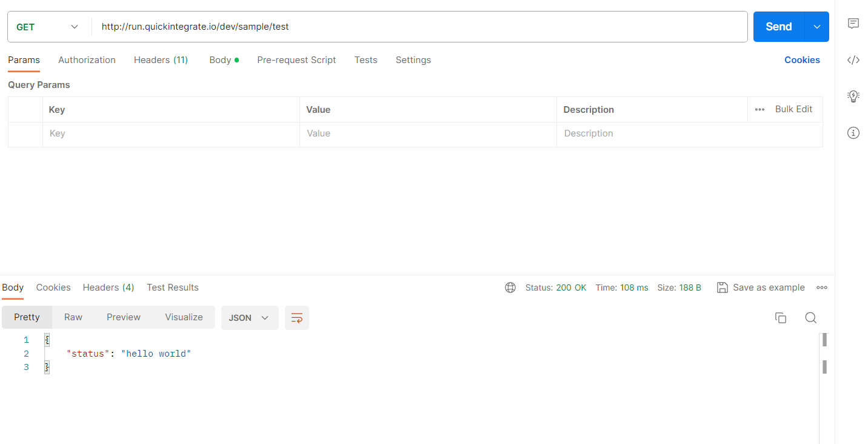Viewport: 868px width, 444px height.
Task: Click the Bulk Edit link
Action: point(793,109)
